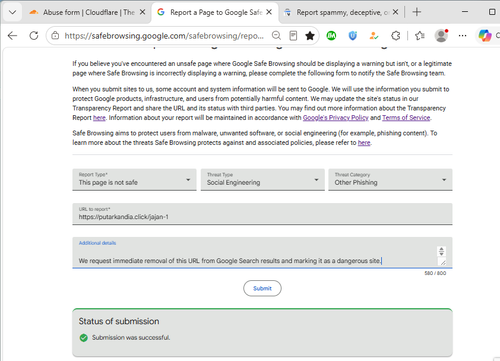Viewport: 500px width, 361px height.
Task: Open the green IDM extension icon
Action: click(x=331, y=35)
